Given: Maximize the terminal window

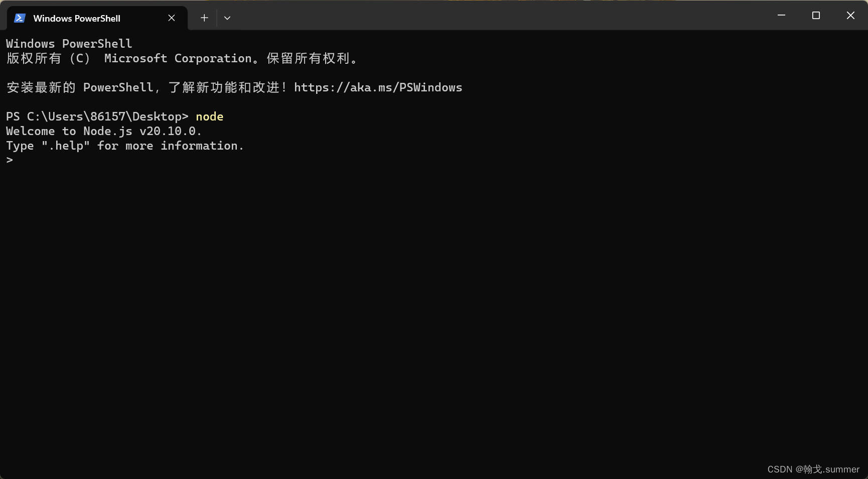Looking at the screenshot, I should (816, 16).
